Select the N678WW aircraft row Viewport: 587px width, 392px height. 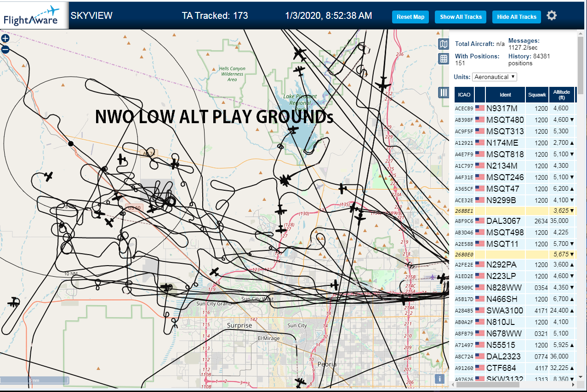515,334
